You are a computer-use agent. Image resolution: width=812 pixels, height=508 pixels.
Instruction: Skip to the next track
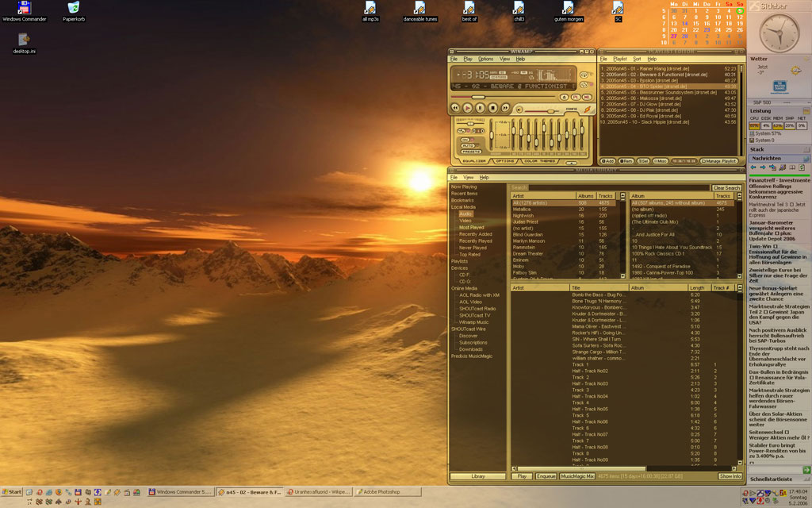point(505,107)
